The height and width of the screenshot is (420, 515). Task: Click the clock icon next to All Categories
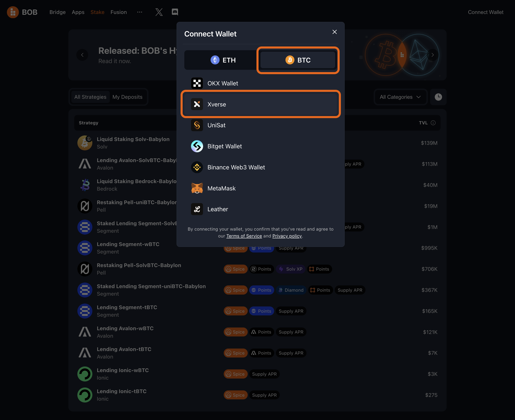[438, 97]
